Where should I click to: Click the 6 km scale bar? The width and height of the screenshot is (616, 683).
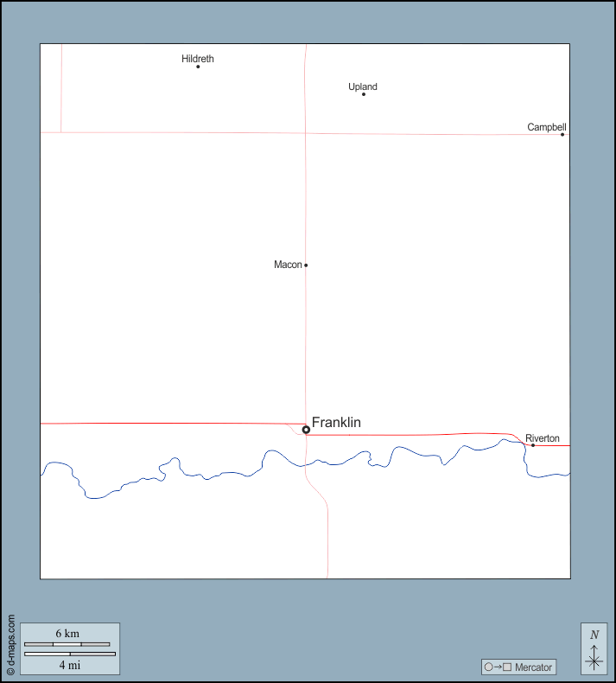[67, 644]
